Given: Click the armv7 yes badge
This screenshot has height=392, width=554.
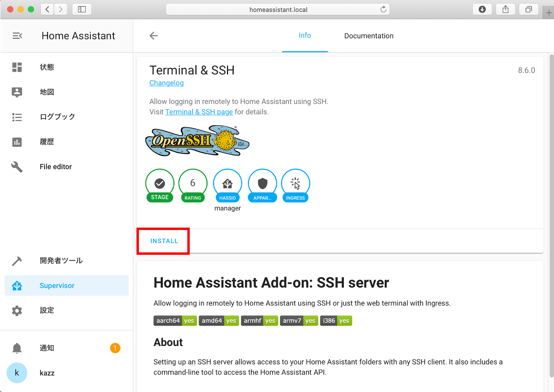Looking at the screenshot, I should pos(299,321).
